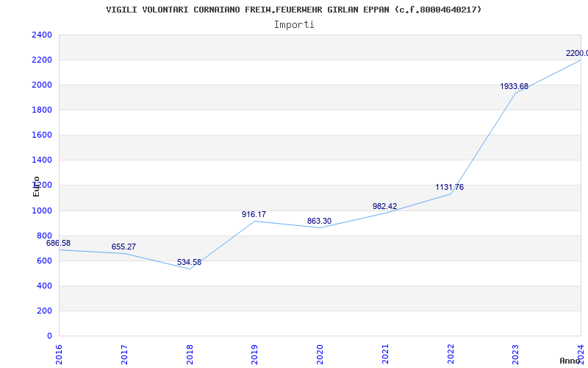588x368 pixels.
Task: Click the 534.58 data label
Action: 189,262
